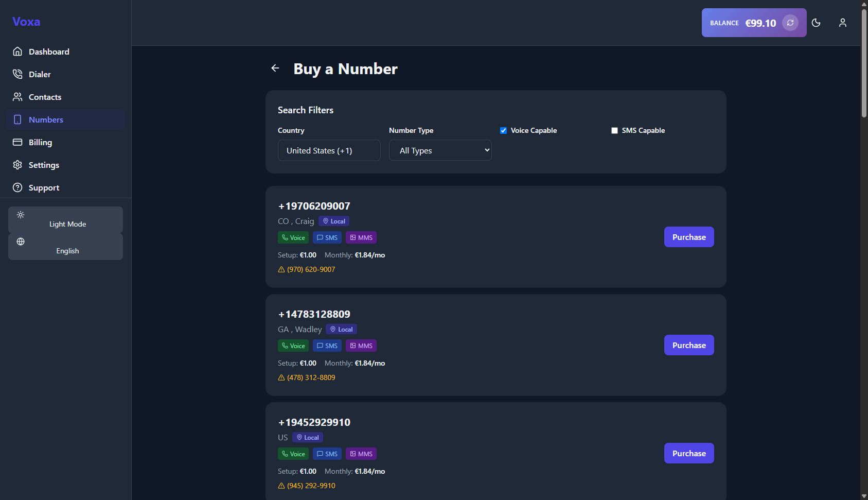Viewport: 868px width, 500px height.
Task: Click the warning number (970) 620-9007
Action: coord(311,269)
